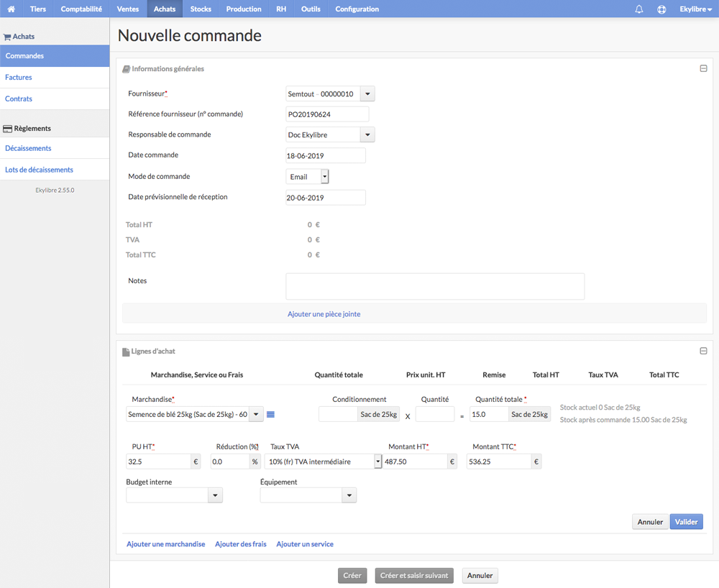This screenshot has width=719, height=588.
Task: Expand the Ekylibre user dropdown
Action: (695, 9)
